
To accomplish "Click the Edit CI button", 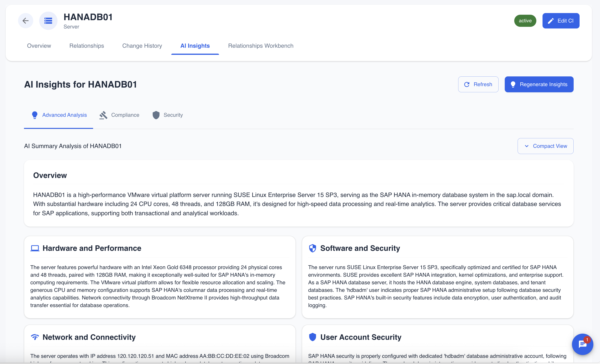I will click(561, 21).
